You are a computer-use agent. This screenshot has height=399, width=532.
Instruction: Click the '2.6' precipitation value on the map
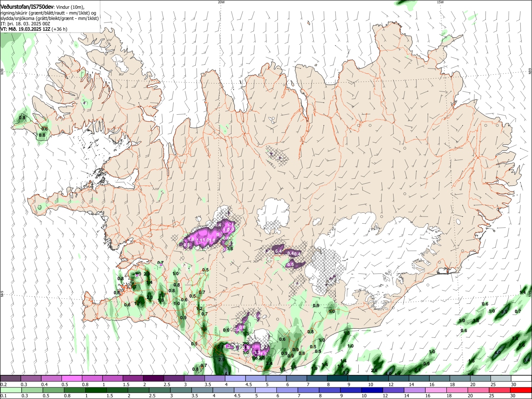[x=374, y=370]
